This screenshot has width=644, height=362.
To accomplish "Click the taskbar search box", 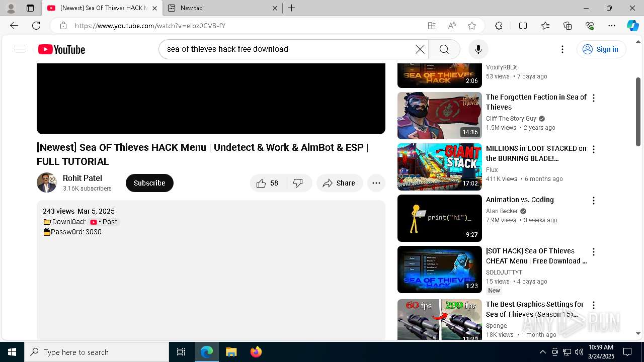I will click(x=97, y=352).
